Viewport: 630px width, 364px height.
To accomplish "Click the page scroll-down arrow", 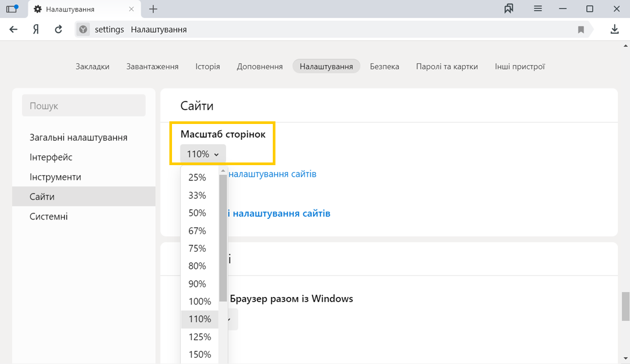I will pos(626,358).
